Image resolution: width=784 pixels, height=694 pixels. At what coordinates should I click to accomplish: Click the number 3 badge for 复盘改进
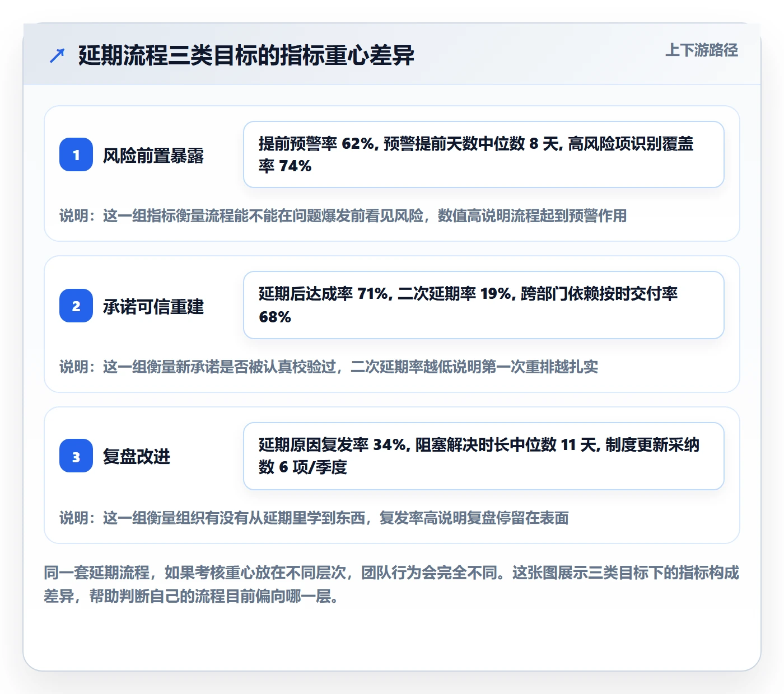76,456
